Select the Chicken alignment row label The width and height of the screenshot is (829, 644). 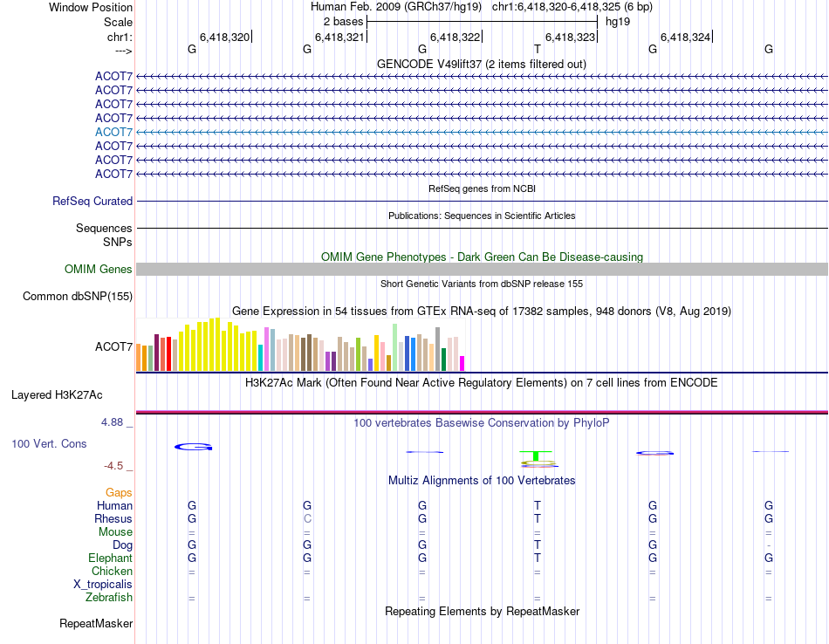[112, 571]
